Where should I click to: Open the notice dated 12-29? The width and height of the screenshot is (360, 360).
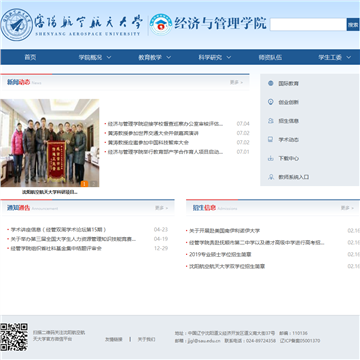pos(56,248)
